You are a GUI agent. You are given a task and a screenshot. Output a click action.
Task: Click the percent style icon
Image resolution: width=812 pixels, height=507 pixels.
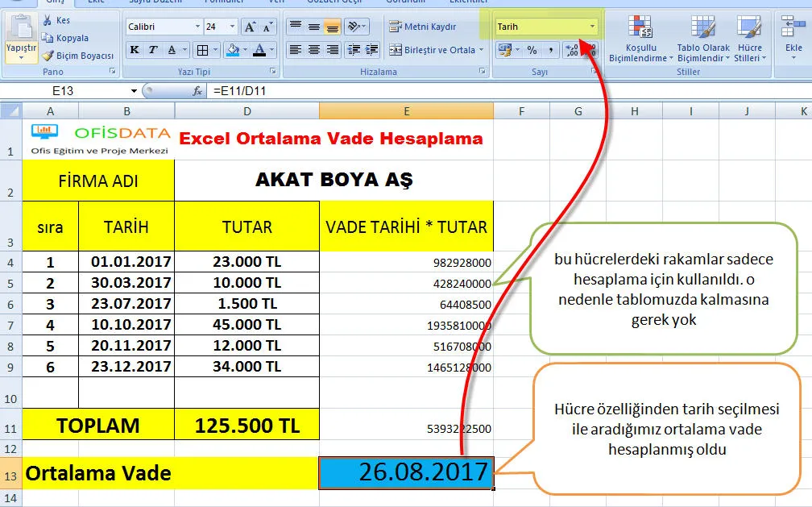[x=532, y=50]
